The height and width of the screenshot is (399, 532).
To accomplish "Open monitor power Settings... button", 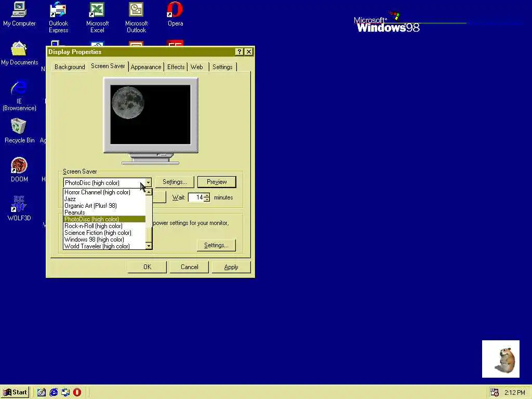I will 216,245.
